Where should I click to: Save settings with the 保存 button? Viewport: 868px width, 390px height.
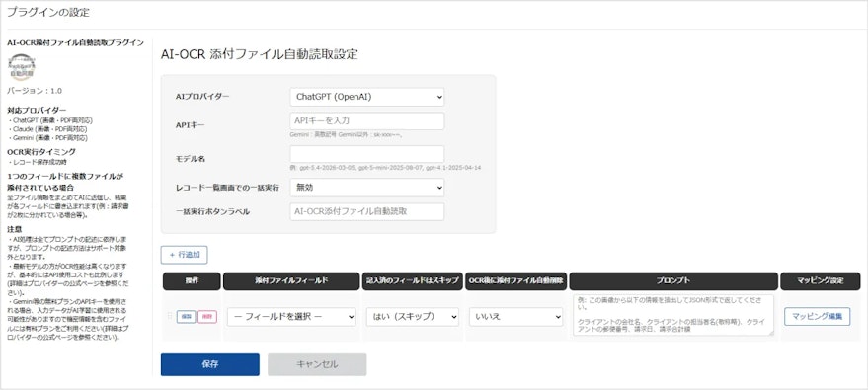pyautogui.click(x=209, y=364)
